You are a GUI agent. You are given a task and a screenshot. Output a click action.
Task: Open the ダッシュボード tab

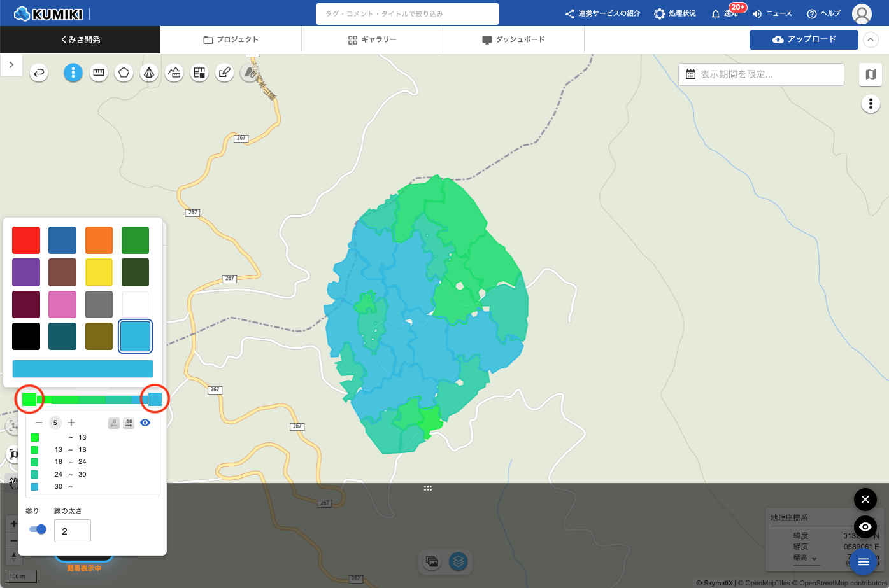point(513,39)
